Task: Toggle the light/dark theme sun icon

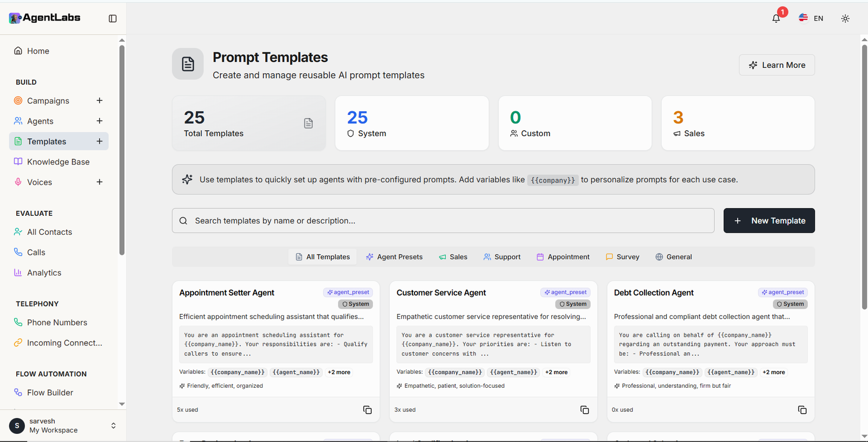Action: [x=845, y=18]
